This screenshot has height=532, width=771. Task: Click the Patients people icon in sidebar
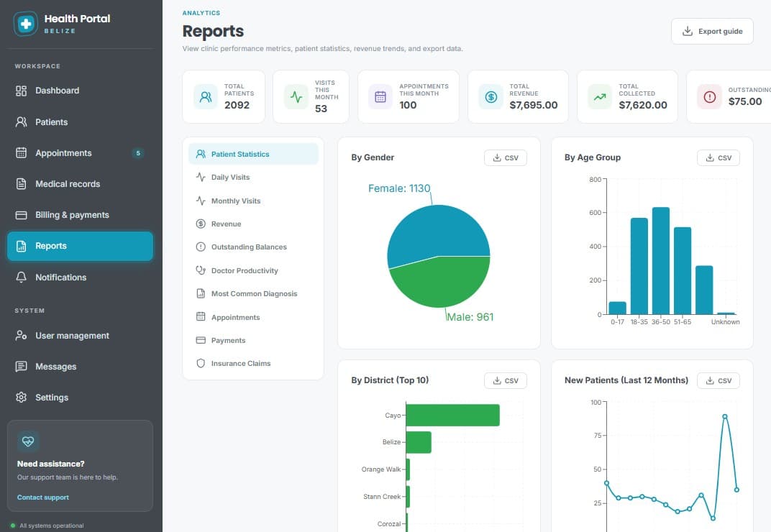click(x=21, y=122)
